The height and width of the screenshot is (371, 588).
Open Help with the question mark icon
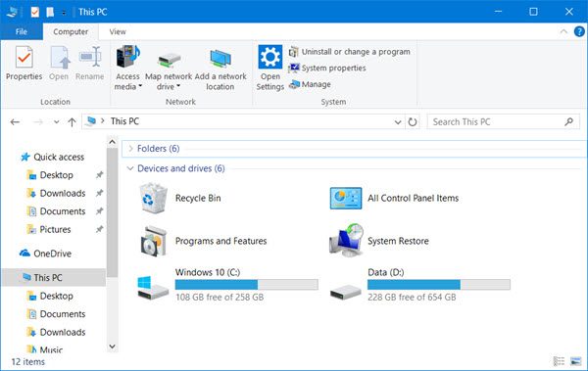(579, 32)
